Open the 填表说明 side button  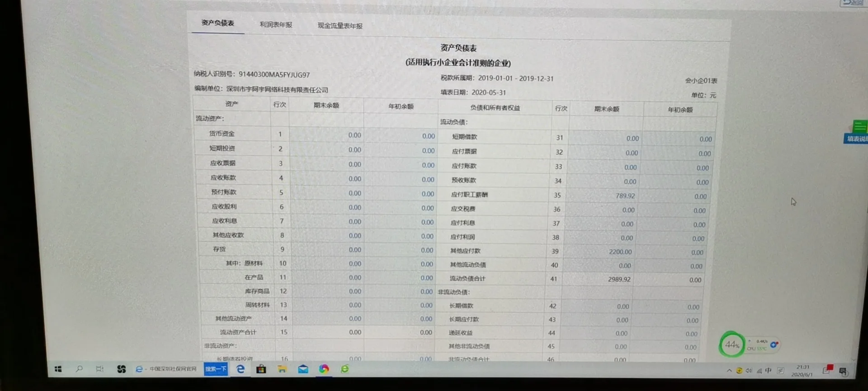pos(856,138)
